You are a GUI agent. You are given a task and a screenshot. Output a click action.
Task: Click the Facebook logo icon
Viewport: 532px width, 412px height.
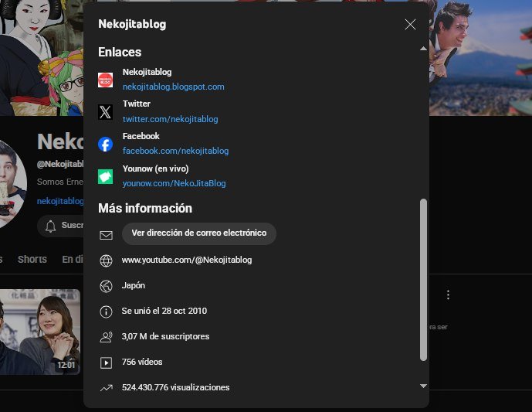105,145
